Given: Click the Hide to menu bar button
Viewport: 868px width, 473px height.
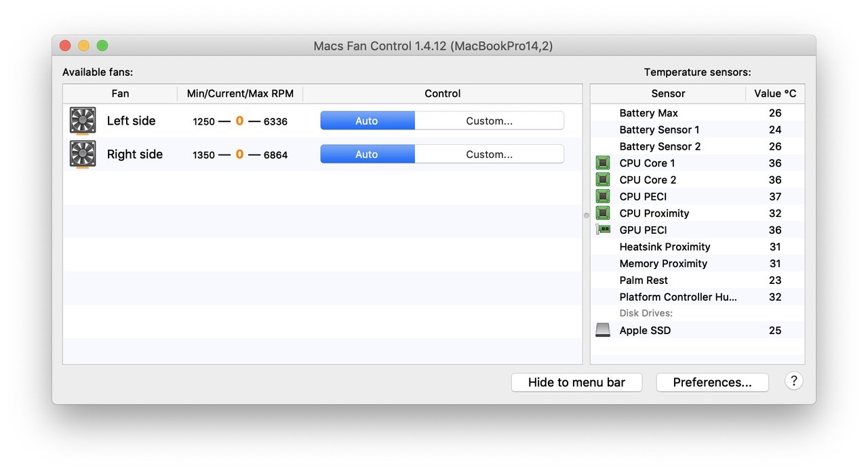Looking at the screenshot, I should pos(576,382).
